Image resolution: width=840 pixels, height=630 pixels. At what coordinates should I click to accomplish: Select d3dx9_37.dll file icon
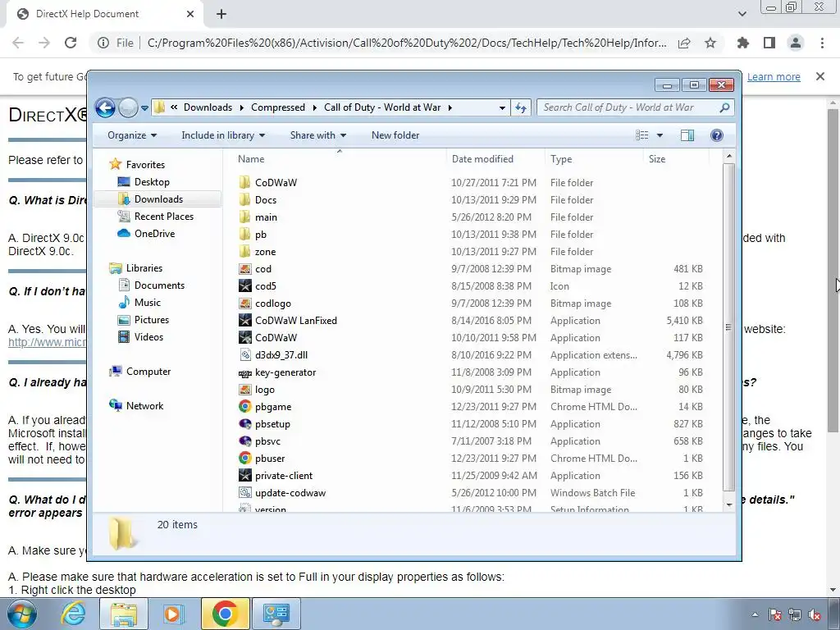point(244,354)
